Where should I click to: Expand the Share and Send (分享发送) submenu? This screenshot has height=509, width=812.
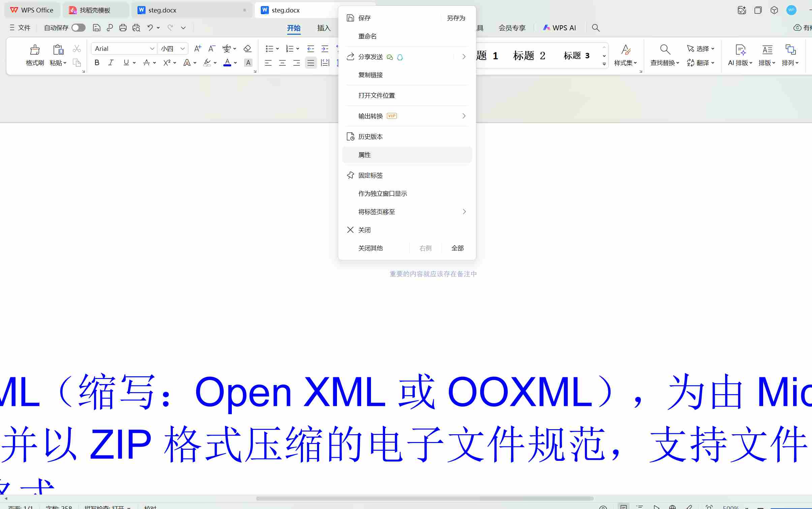point(464,57)
